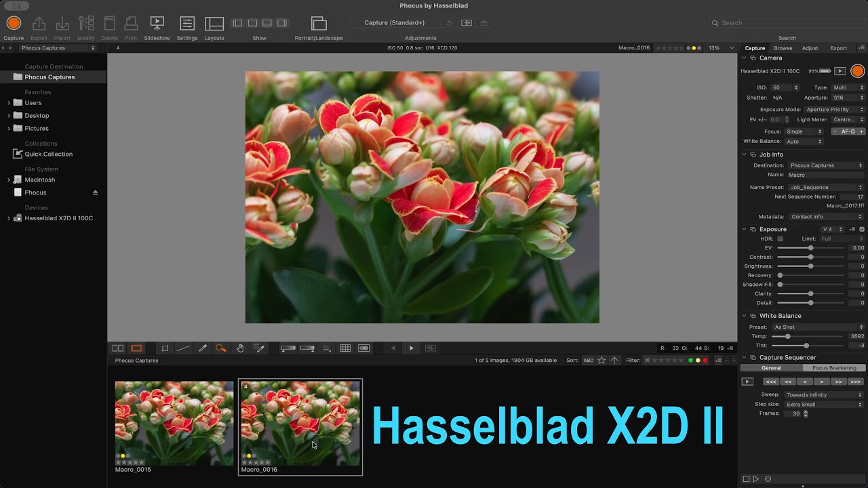This screenshot has height=488, width=868.
Task: Click the live view button beside battery
Action: click(840, 70)
